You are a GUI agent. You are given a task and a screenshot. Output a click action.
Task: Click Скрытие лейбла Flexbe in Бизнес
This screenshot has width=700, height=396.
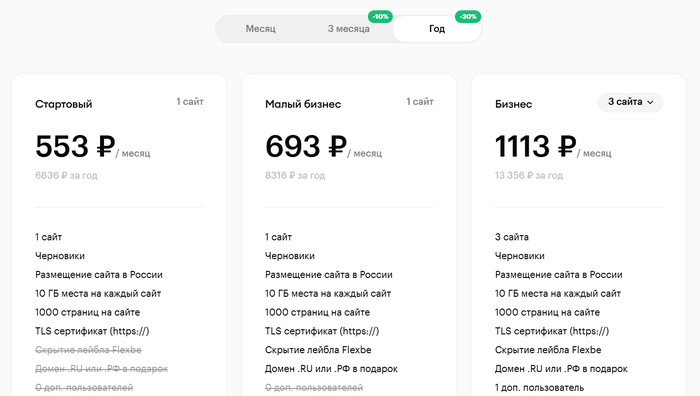coord(548,350)
